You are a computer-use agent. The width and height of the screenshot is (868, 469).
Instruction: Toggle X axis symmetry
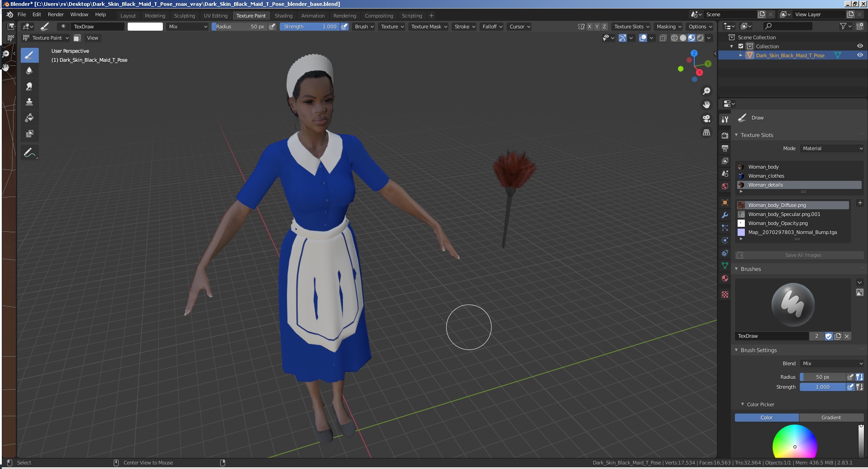(x=589, y=27)
